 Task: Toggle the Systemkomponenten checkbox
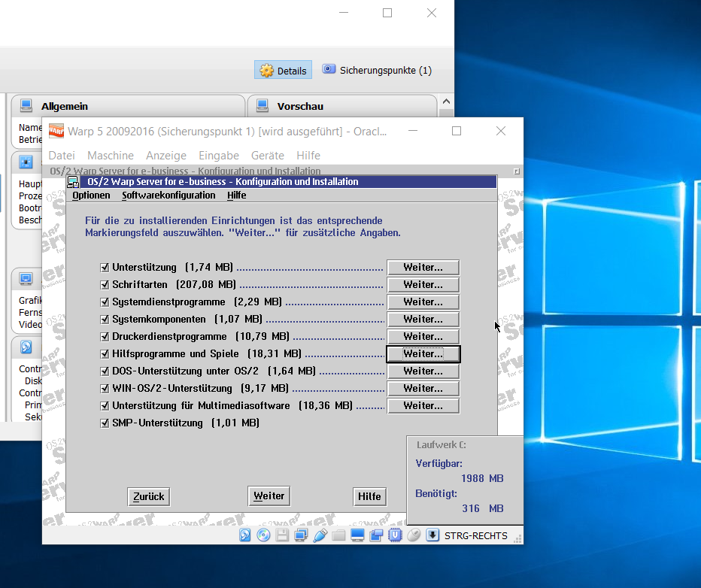(x=105, y=320)
